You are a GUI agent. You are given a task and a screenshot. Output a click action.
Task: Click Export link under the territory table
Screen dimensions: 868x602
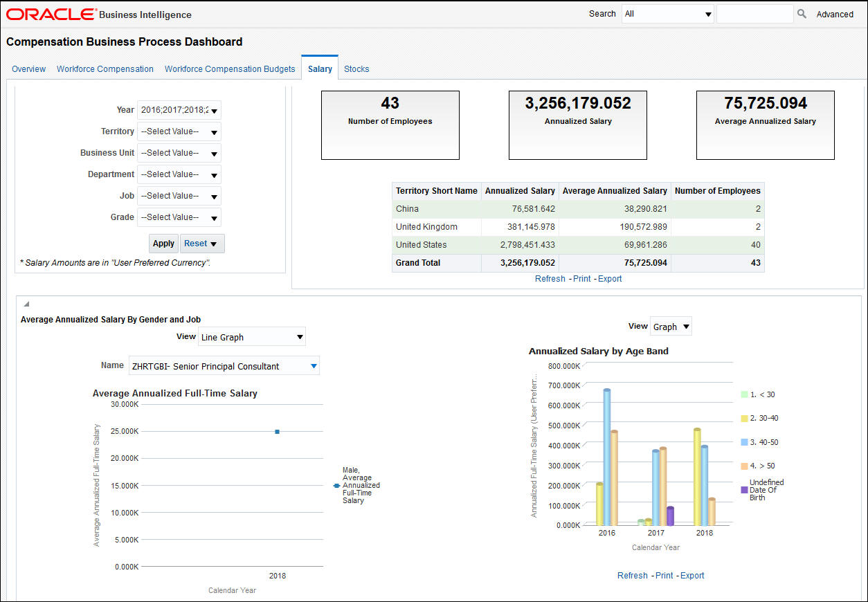tap(610, 279)
